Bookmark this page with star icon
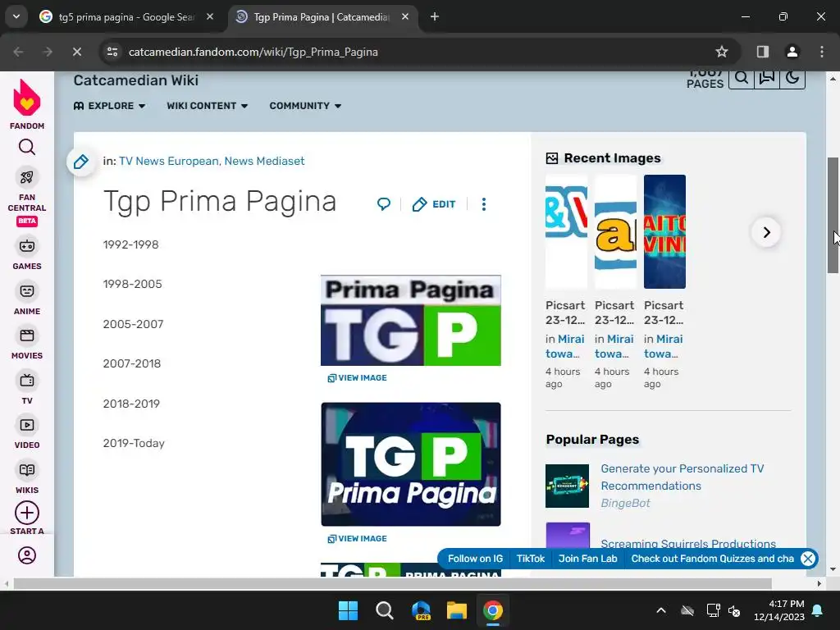840x630 pixels. (x=722, y=52)
